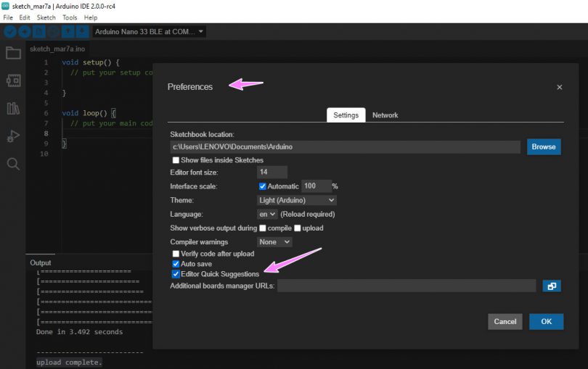
Task: Uncheck Editor Quick Suggestions
Action: pos(176,275)
